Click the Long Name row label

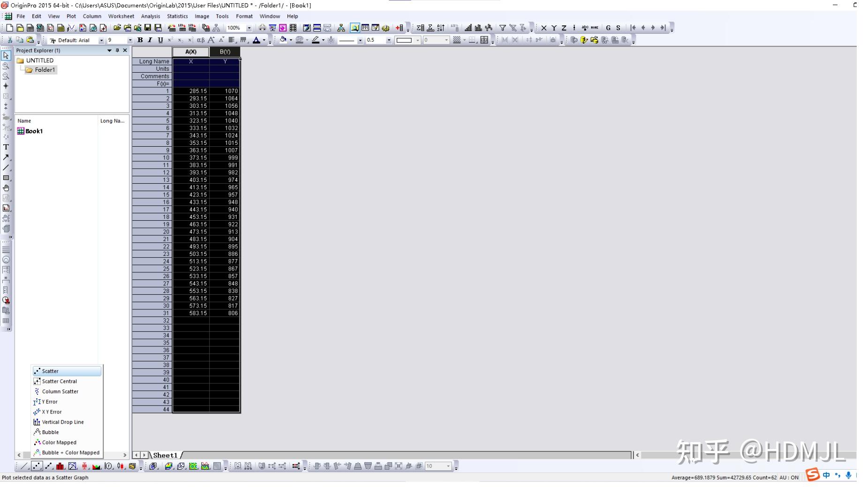click(152, 61)
